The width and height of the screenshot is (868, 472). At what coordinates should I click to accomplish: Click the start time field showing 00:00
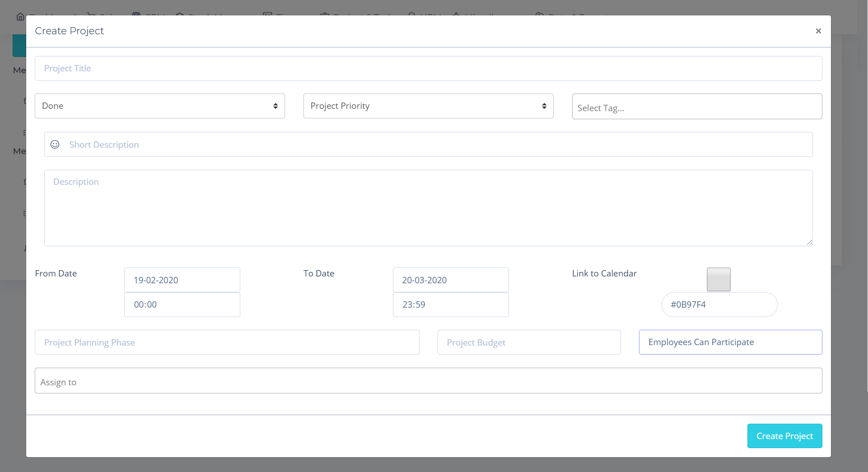[x=182, y=305]
